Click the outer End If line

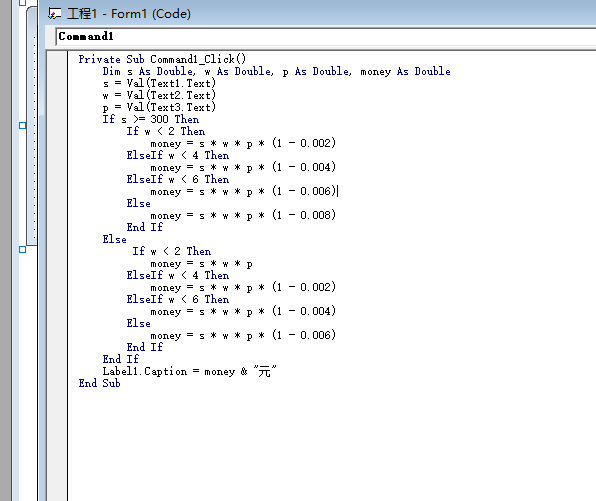pyautogui.click(x=120, y=359)
